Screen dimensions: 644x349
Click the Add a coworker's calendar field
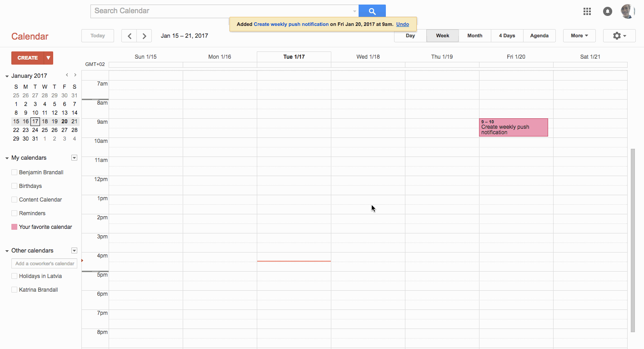[45, 263]
